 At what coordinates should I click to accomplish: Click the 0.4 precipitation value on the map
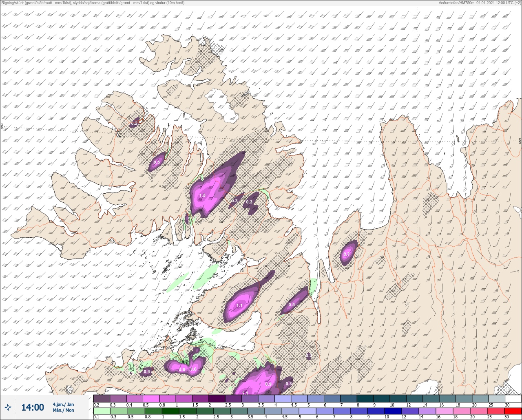click(147, 371)
